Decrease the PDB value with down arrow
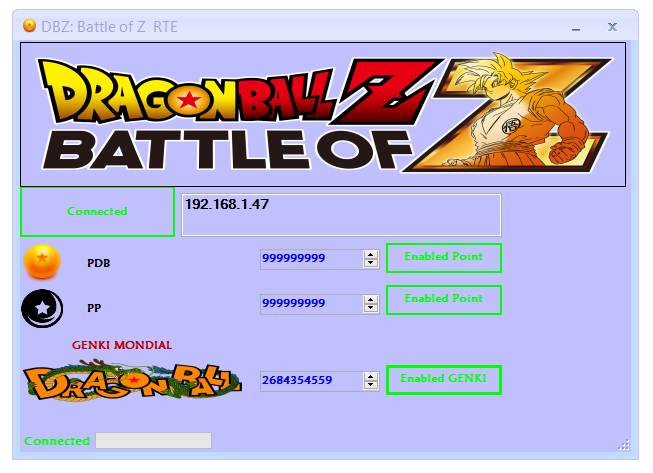The image size is (653, 473). click(x=371, y=263)
